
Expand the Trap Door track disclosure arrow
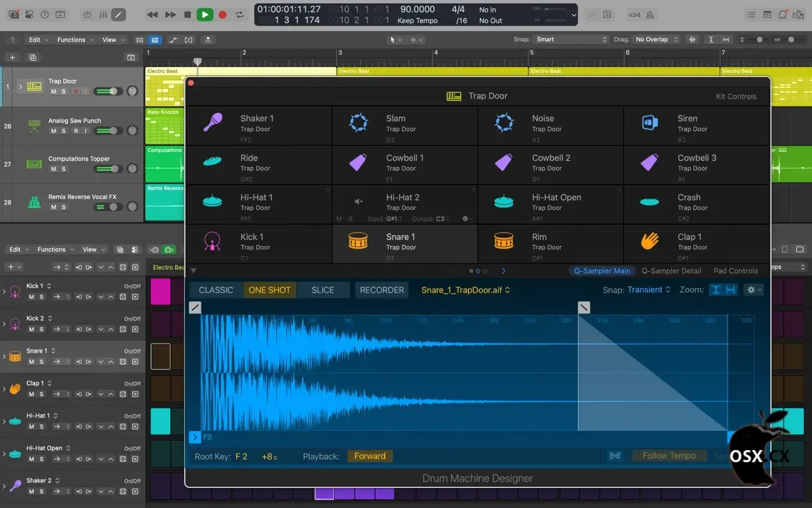(x=20, y=87)
